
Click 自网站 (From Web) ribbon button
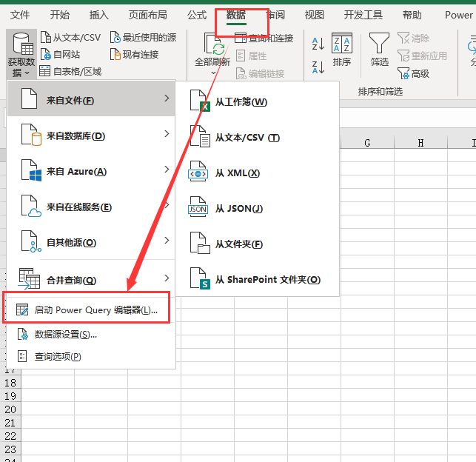point(60,55)
